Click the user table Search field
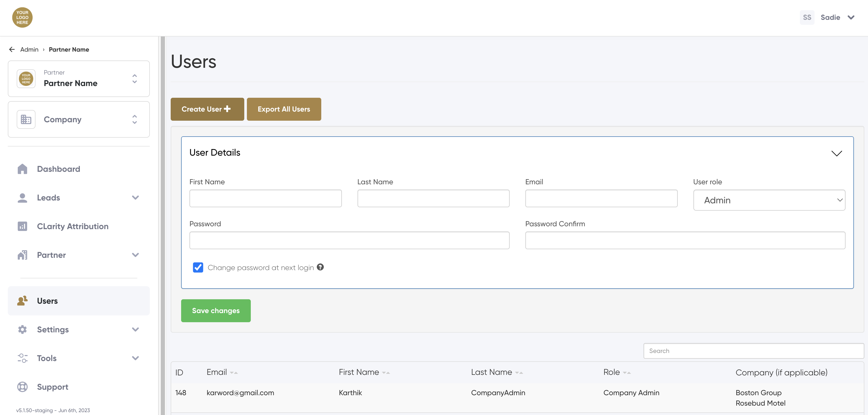The image size is (868, 415). pos(753,351)
